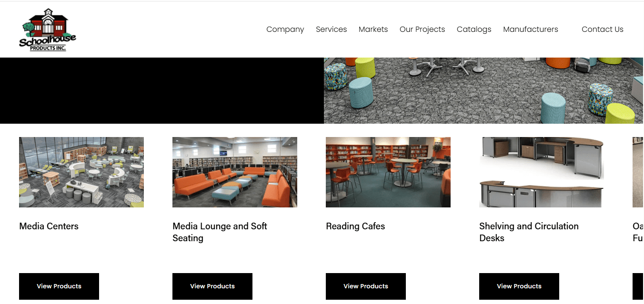View Products for Media Centers

click(59, 286)
